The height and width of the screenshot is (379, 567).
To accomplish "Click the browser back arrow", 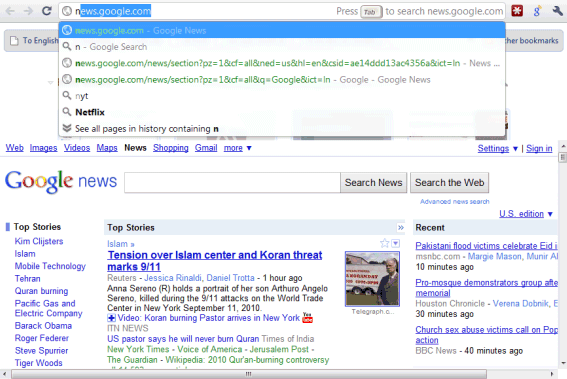I will click(x=10, y=11).
